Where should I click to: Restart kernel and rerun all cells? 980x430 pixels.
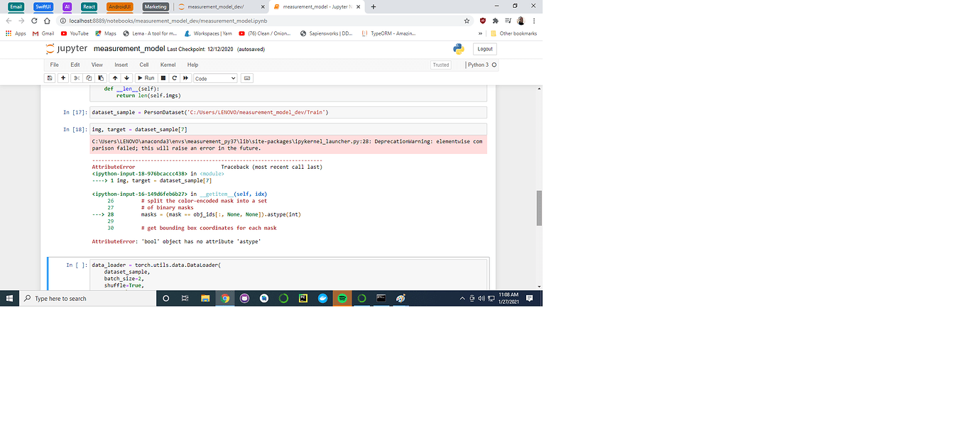click(185, 78)
